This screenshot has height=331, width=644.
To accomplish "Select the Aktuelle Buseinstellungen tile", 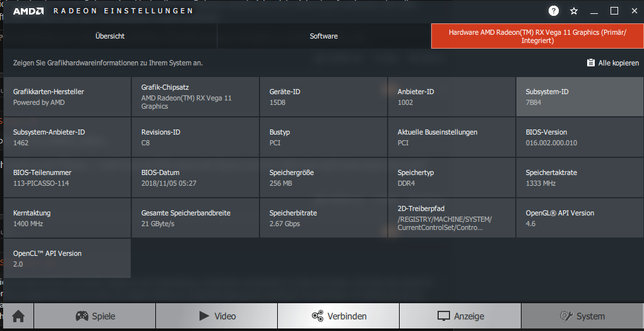I will click(x=452, y=137).
